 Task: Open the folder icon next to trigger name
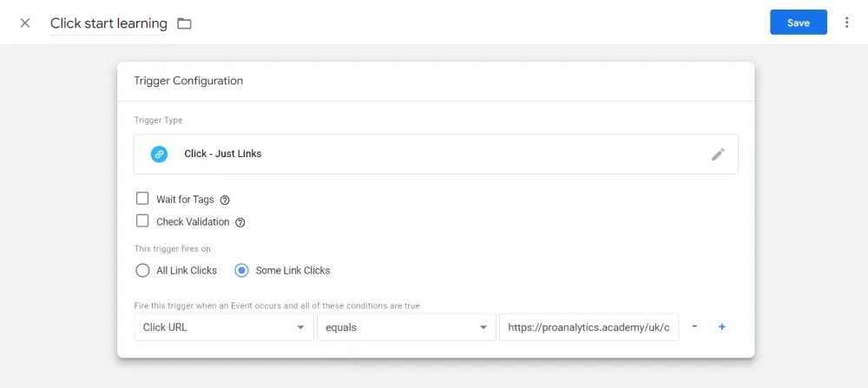click(184, 23)
